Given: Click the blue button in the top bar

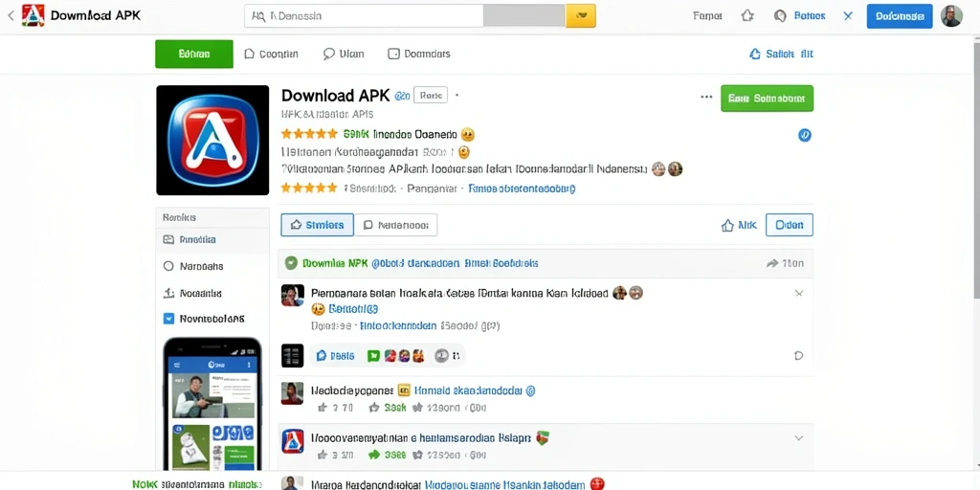Looking at the screenshot, I should (900, 16).
